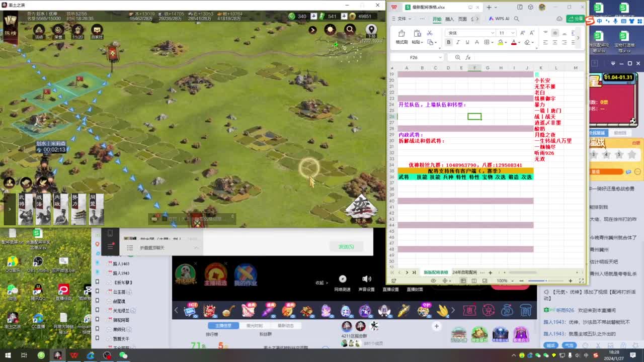Click the 主播精选 streamer picks icon
The image size is (644, 362).
pos(216,275)
